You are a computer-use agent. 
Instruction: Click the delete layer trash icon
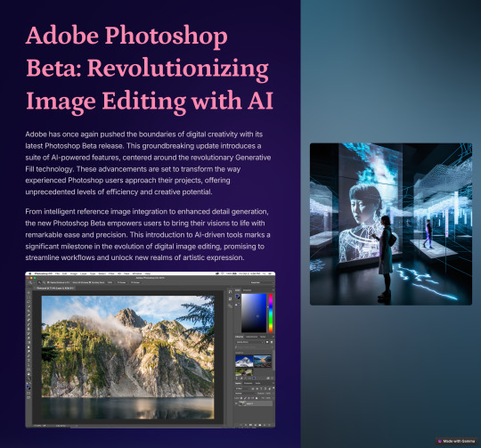click(269, 425)
